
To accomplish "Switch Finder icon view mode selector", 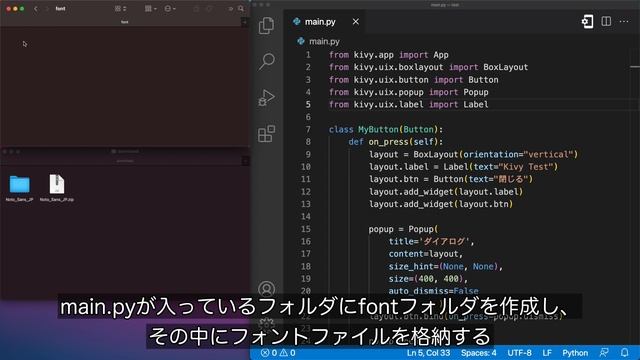I will click(x=120, y=9).
